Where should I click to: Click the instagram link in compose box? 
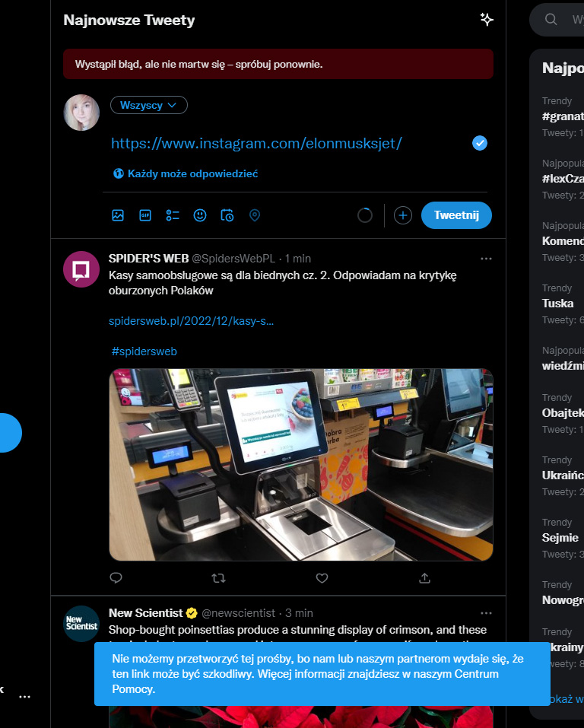coord(256,144)
